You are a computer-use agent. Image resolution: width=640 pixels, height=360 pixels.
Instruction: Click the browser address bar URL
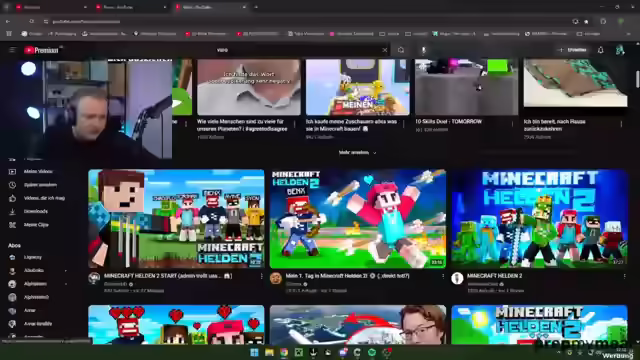[87, 21]
